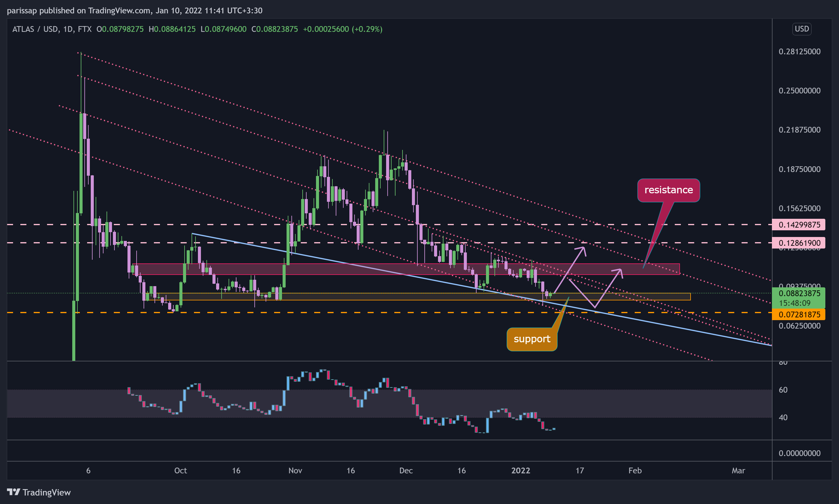Image resolution: width=839 pixels, height=504 pixels.
Task: Click the Mar label on time axis
Action: tap(738, 470)
